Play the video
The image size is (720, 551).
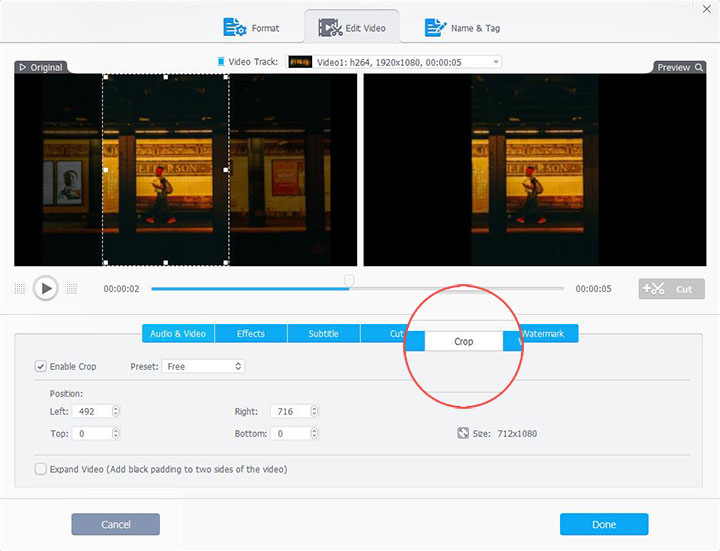(45, 288)
